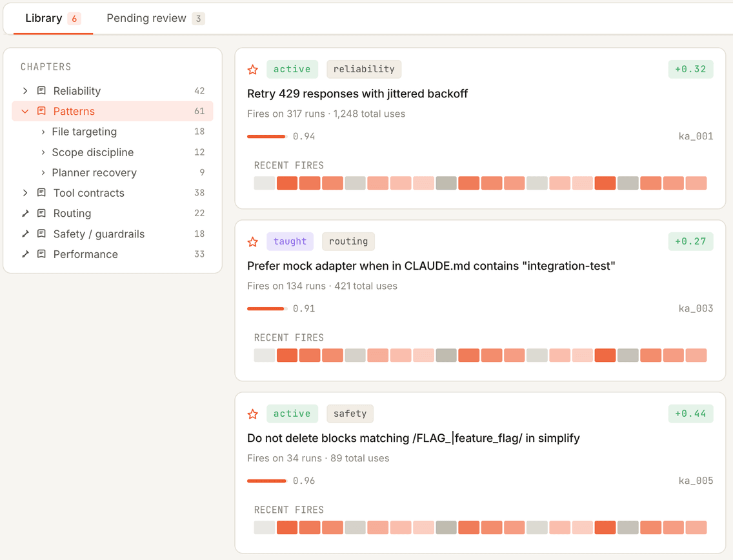This screenshot has width=733, height=560.
Task: Click the Performance chapter book icon
Action: (x=41, y=254)
